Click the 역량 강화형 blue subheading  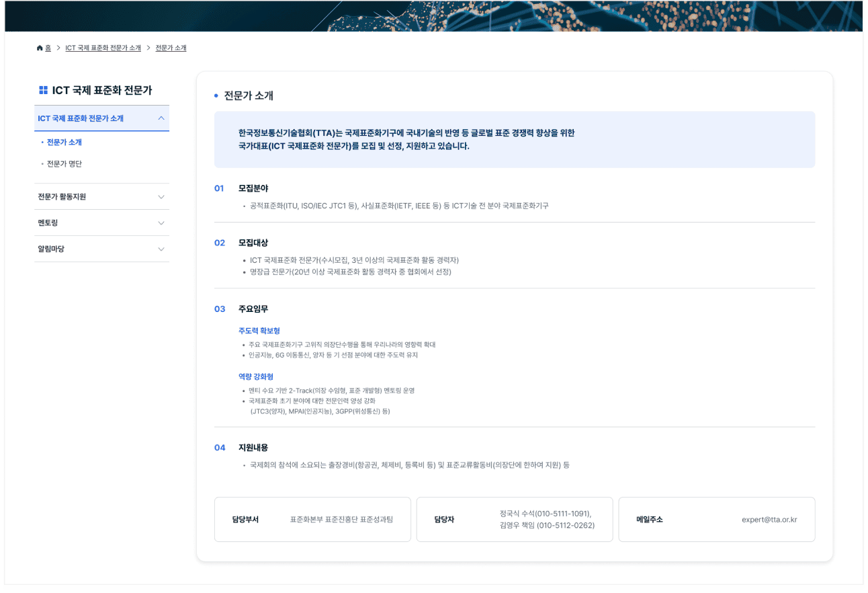(x=255, y=377)
